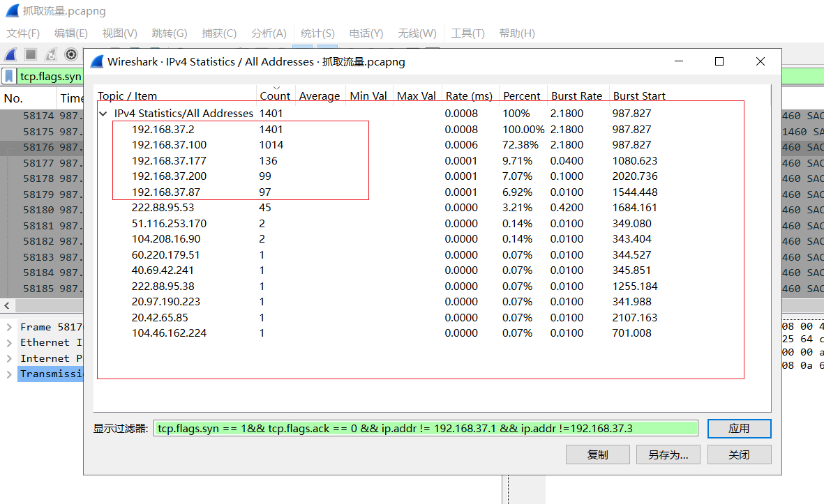Sort by the Rate (ms) column header
Image resolution: width=824 pixels, height=504 pixels.
click(x=470, y=96)
